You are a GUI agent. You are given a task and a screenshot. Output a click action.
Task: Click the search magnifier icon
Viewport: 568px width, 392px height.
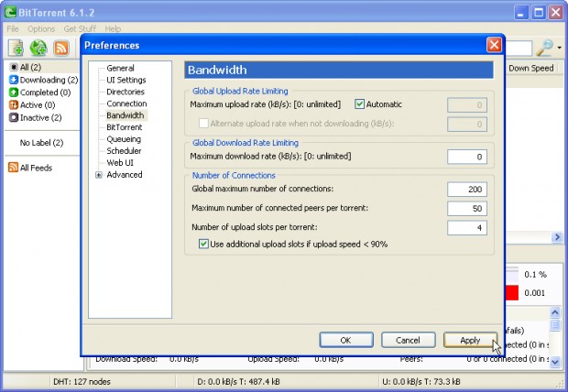tap(544, 48)
